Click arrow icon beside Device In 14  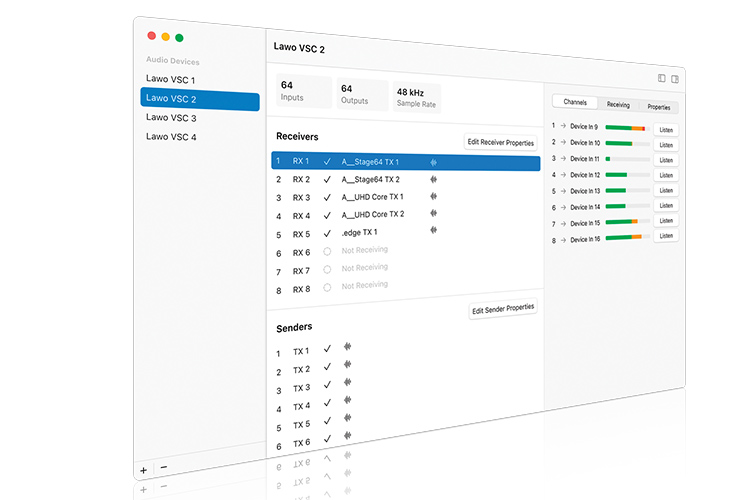(x=563, y=207)
